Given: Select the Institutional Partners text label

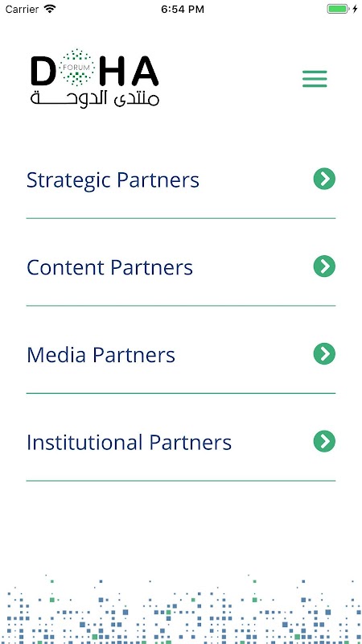Looking at the screenshot, I should [129, 442].
